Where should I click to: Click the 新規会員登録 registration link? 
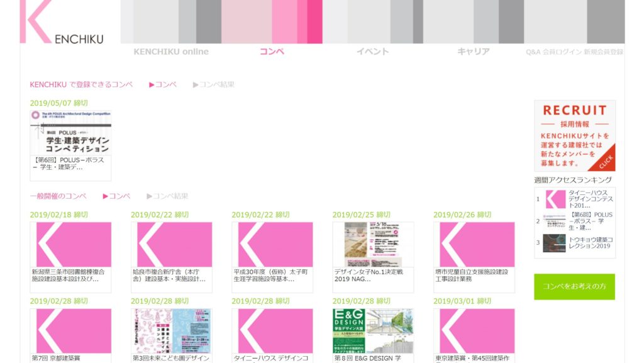(604, 52)
